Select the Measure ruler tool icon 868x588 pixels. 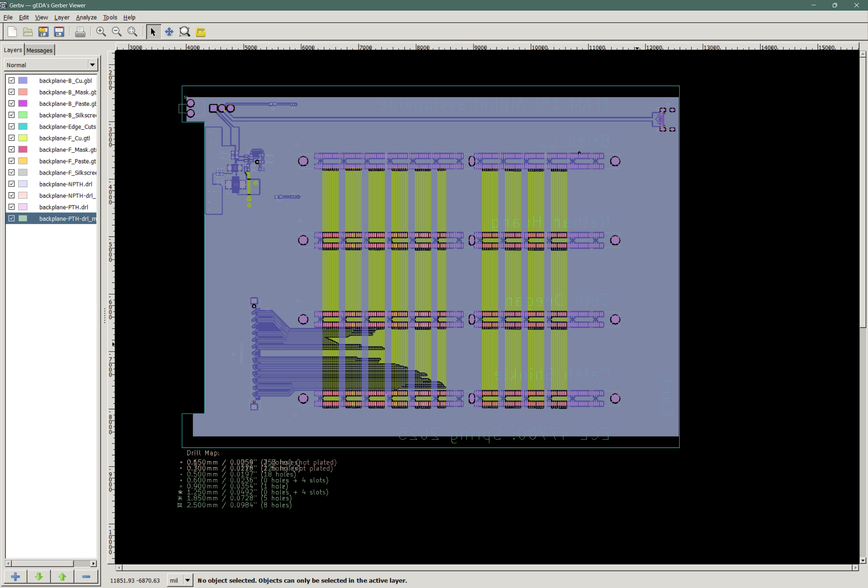201,32
